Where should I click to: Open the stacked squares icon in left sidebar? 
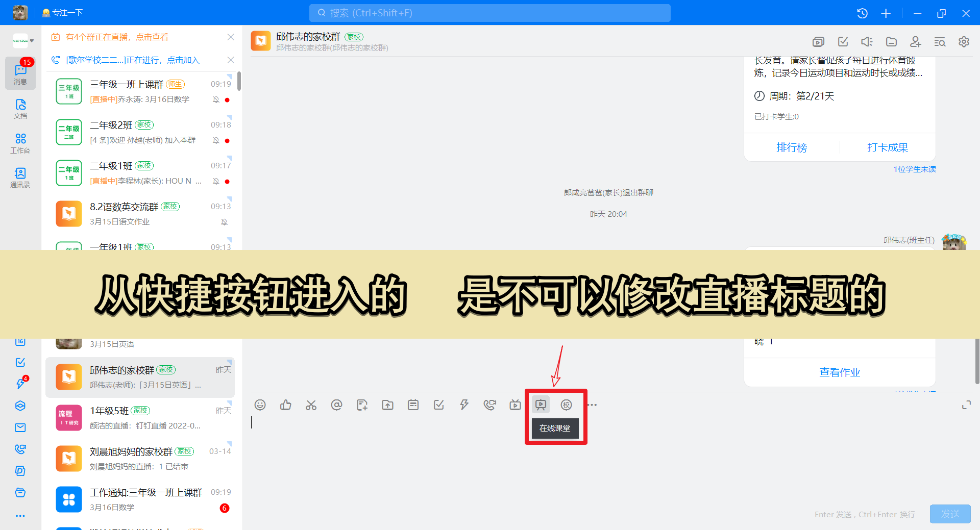tap(20, 471)
